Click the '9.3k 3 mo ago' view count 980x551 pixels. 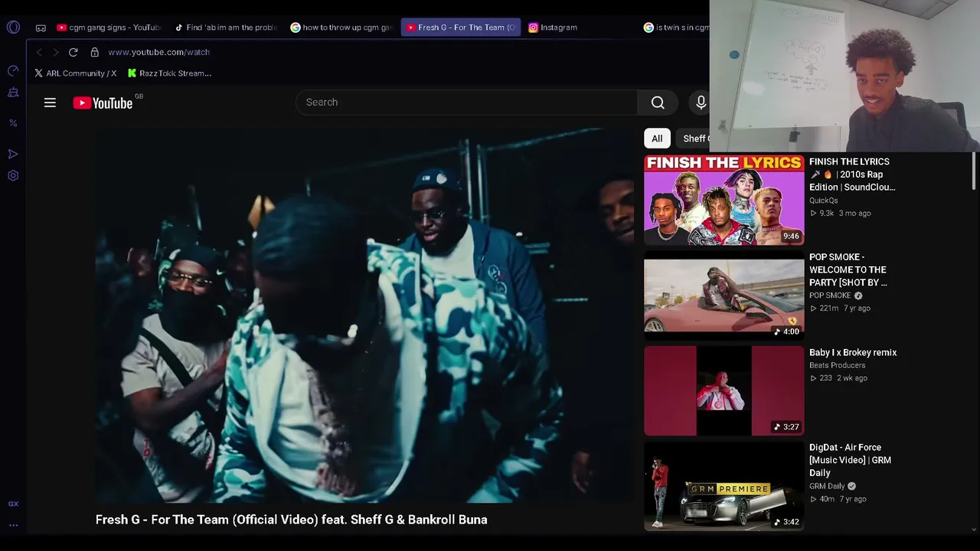pos(840,214)
